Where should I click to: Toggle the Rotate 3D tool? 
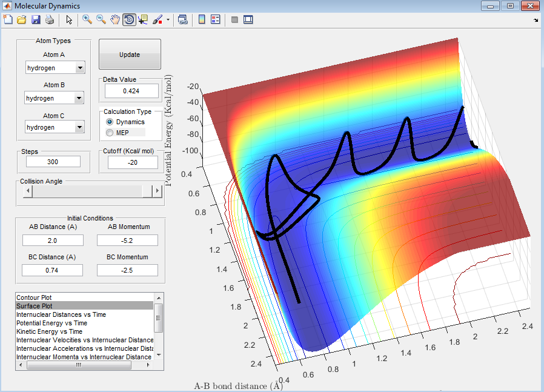pos(129,20)
